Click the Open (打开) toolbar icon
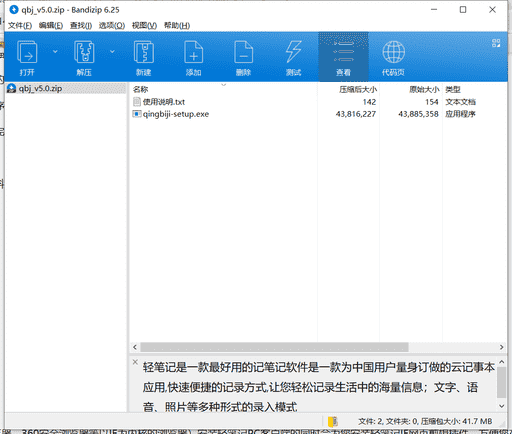 (x=27, y=57)
